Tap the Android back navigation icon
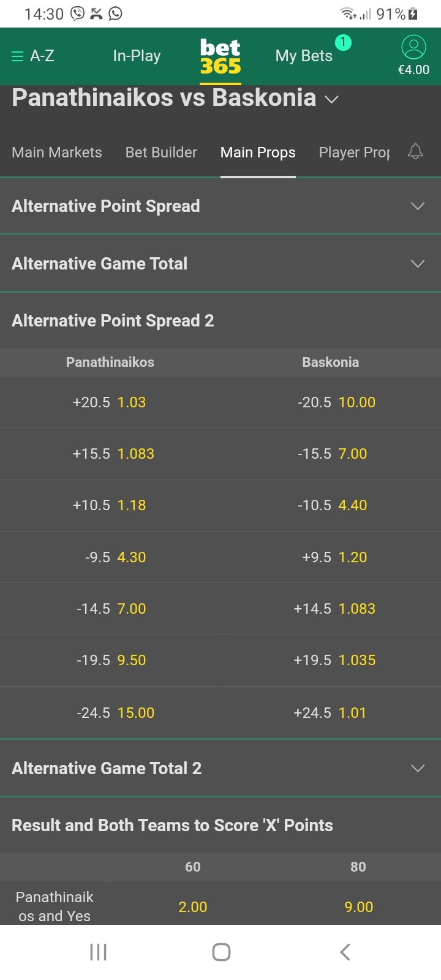This screenshot has width=441, height=980. [345, 952]
